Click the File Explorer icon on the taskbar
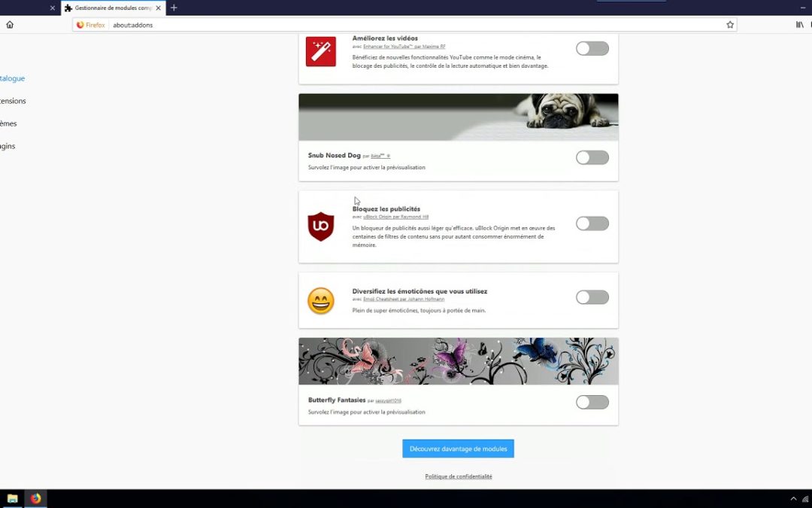 point(13,498)
